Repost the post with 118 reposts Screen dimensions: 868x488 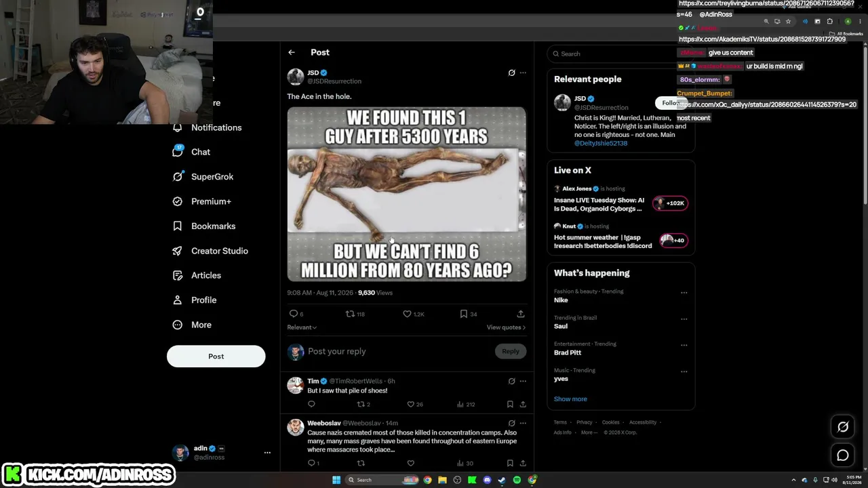pyautogui.click(x=355, y=314)
